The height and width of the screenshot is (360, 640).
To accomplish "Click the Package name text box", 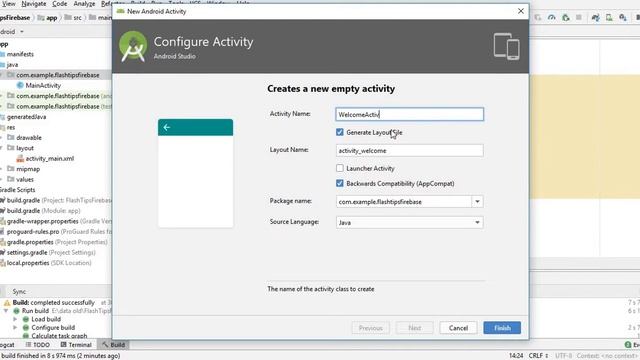I will pos(404,202).
